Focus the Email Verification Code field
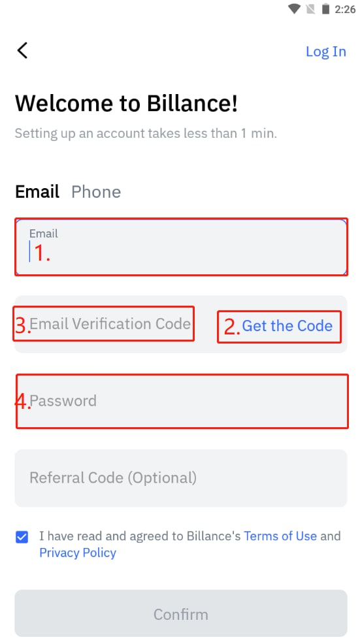 [x=110, y=324]
